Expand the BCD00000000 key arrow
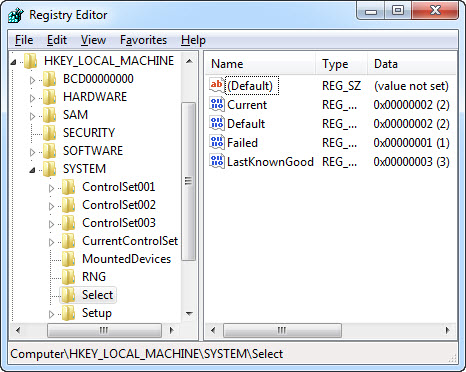 click(x=32, y=80)
